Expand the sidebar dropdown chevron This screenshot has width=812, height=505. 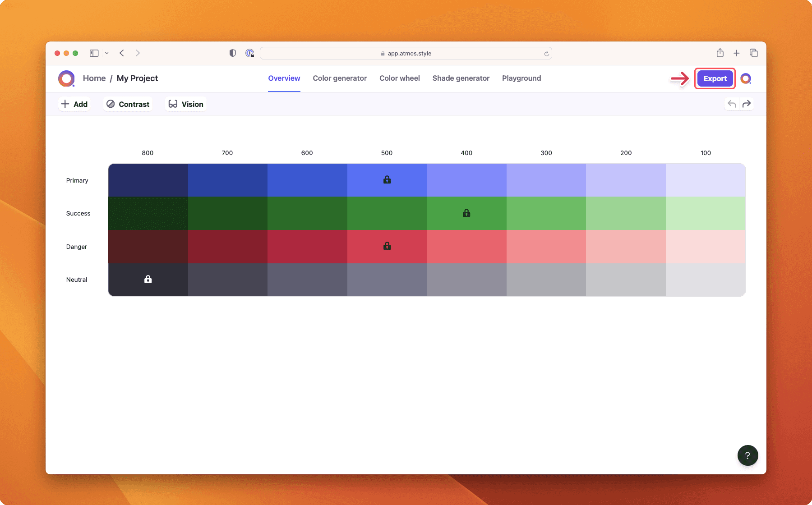tap(107, 53)
